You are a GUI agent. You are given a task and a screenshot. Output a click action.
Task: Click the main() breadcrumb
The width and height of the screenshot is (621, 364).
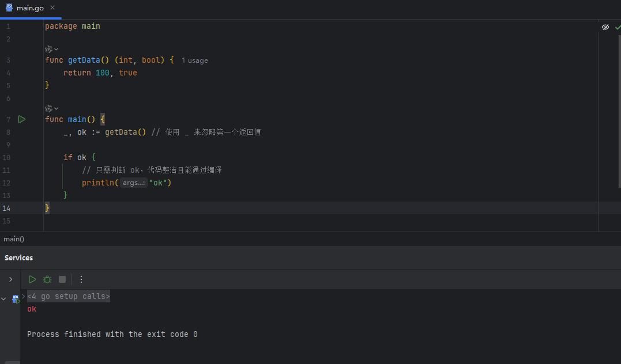tap(14, 239)
